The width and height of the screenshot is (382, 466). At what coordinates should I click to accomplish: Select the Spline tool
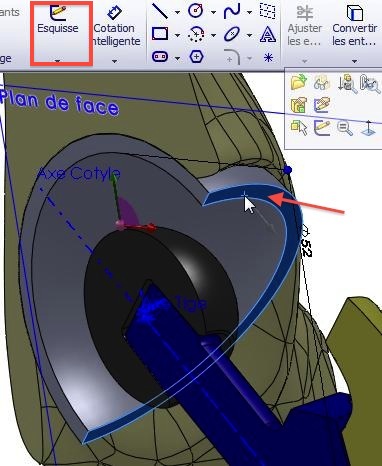(x=232, y=11)
